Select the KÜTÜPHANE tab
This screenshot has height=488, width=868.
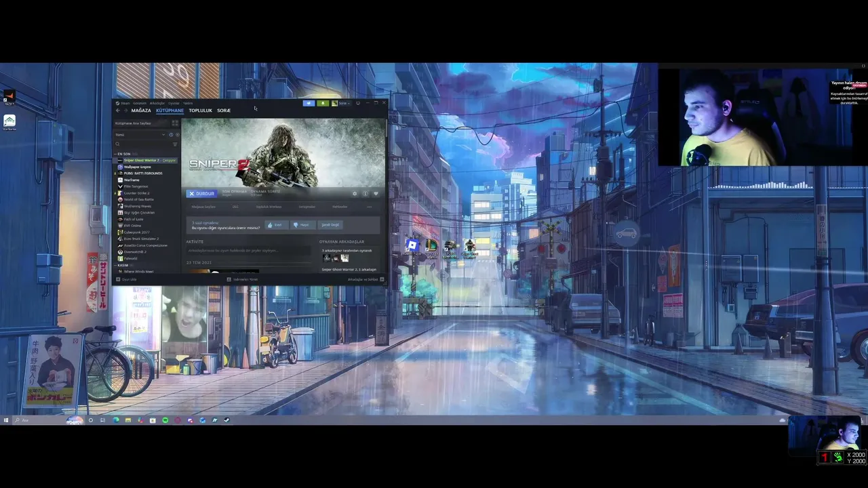point(170,110)
